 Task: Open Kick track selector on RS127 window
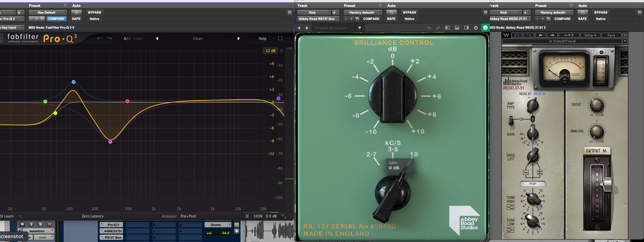point(314,12)
